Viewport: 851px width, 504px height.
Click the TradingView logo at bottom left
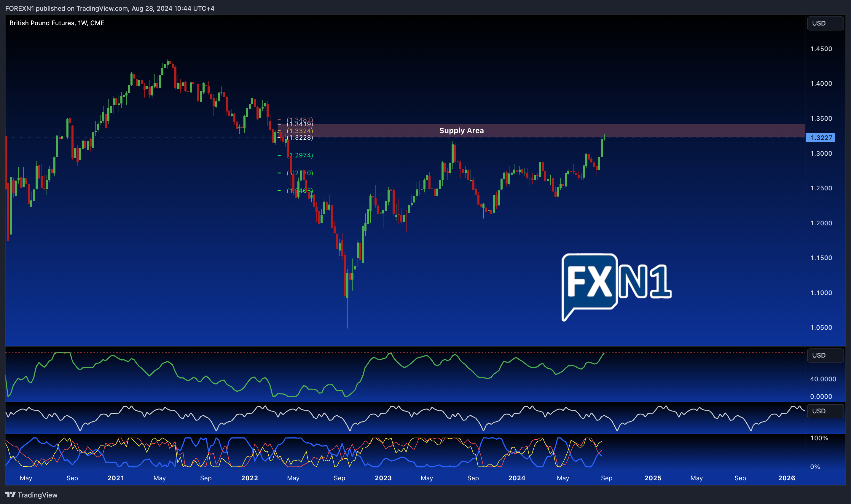32,495
